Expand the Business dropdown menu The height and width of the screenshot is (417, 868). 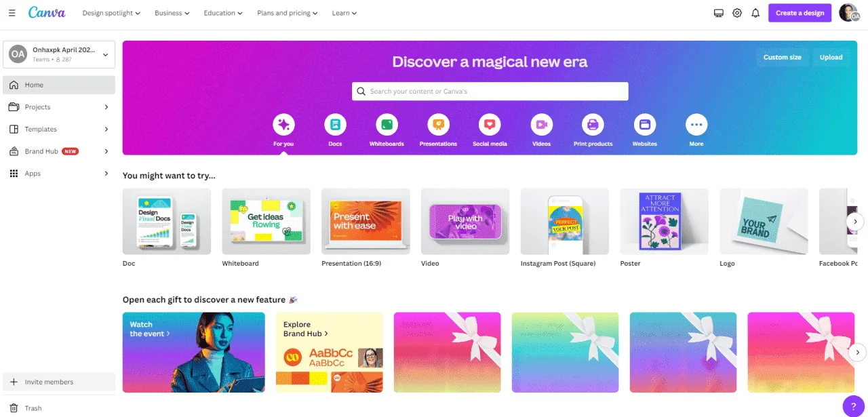tap(172, 13)
